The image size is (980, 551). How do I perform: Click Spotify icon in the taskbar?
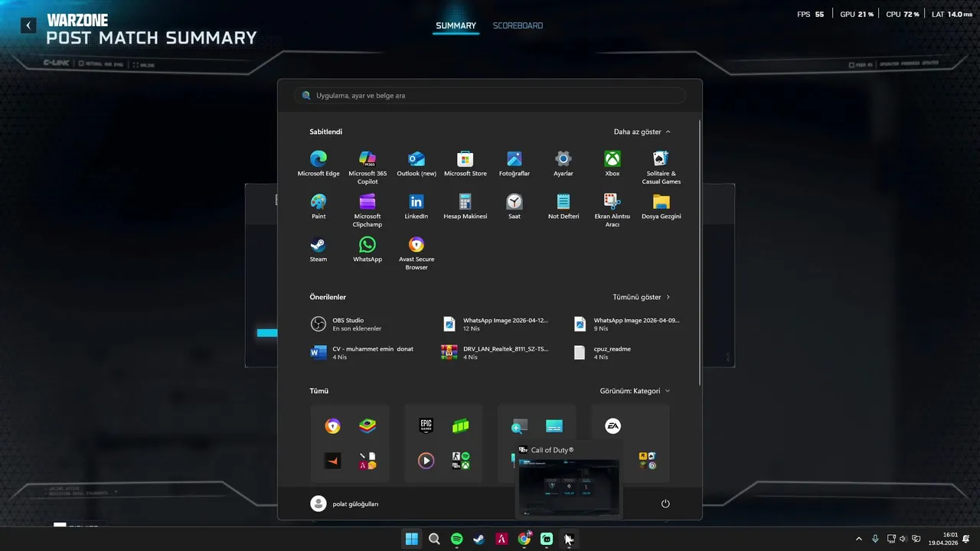(x=457, y=539)
